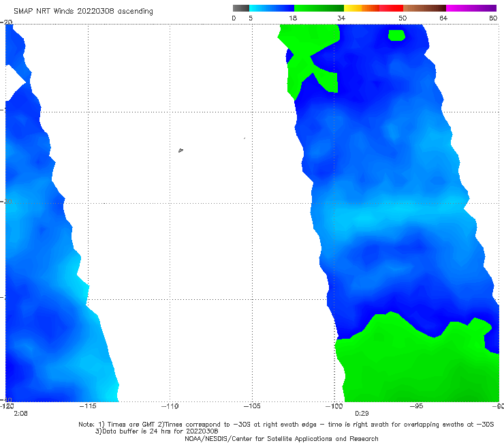Click the gray segment of the color bar
The image size is (504, 443).
(x=241, y=8)
